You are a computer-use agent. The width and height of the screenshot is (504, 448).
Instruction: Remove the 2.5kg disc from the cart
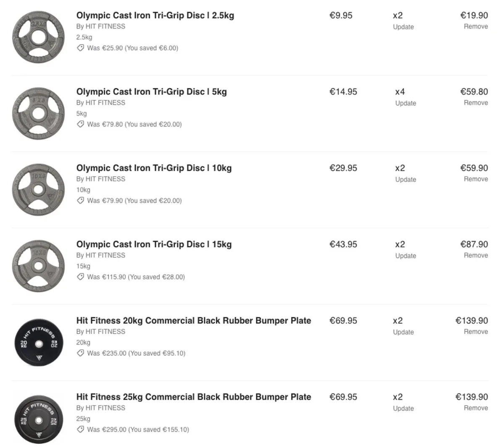[475, 26]
